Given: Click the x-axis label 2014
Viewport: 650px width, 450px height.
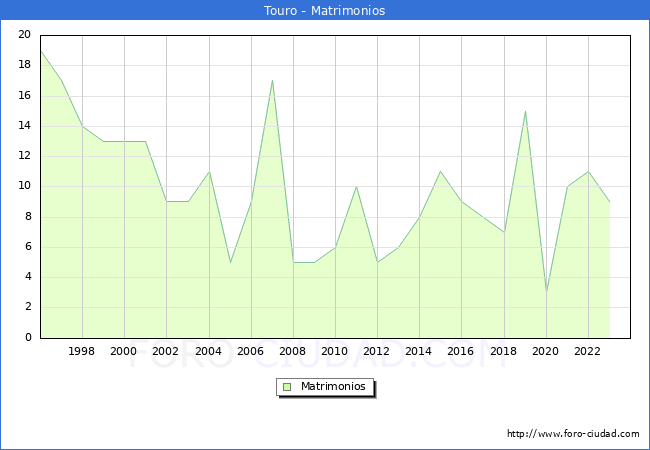Looking at the screenshot, I should point(419,351).
